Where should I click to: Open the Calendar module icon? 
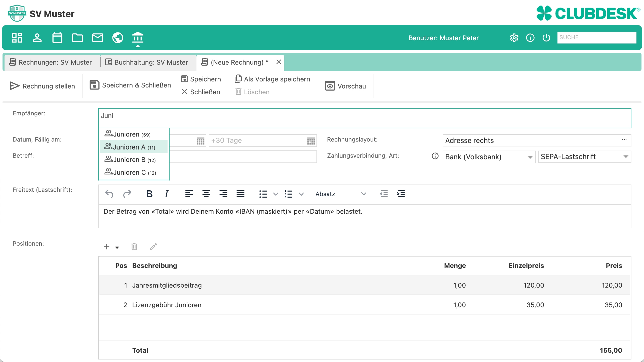57,38
